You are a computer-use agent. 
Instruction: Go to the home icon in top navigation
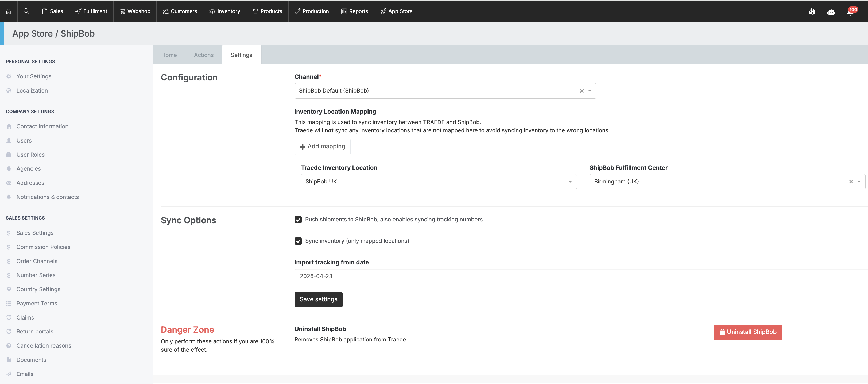tap(9, 11)
